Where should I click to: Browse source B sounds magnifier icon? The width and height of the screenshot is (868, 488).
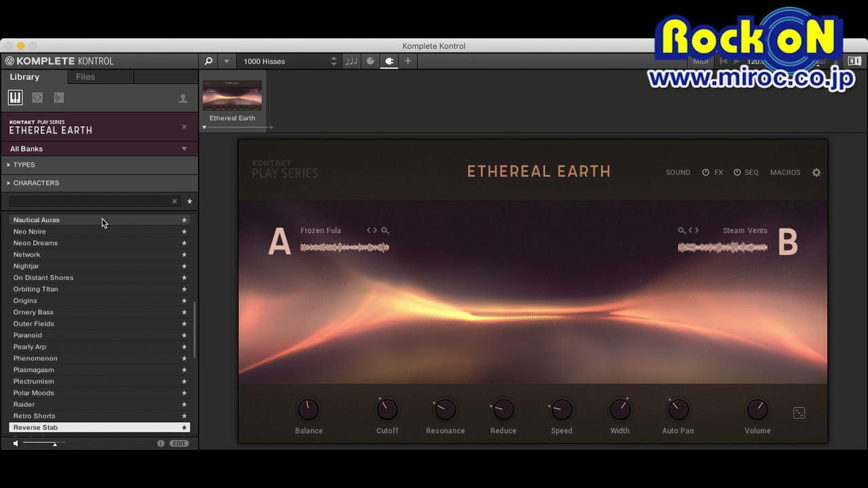(x=682, y=230)
